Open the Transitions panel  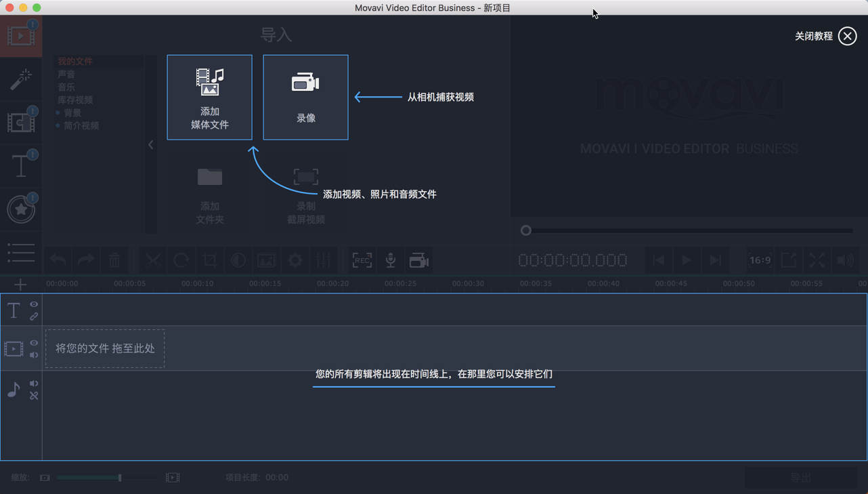click(x=21, y=122)
